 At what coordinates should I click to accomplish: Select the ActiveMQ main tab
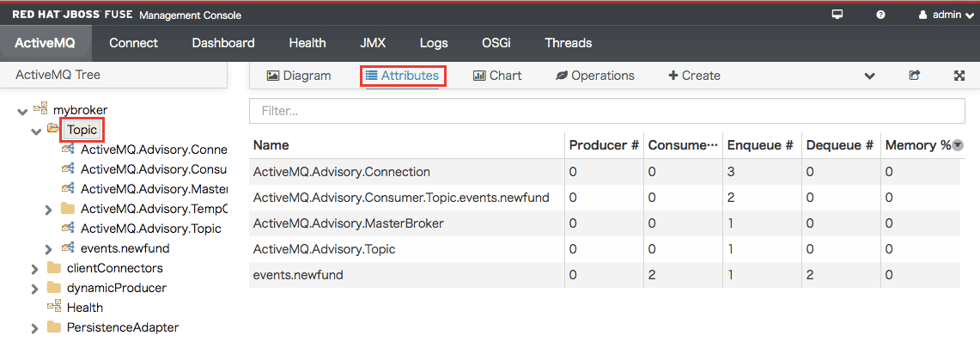coord(45,43)
